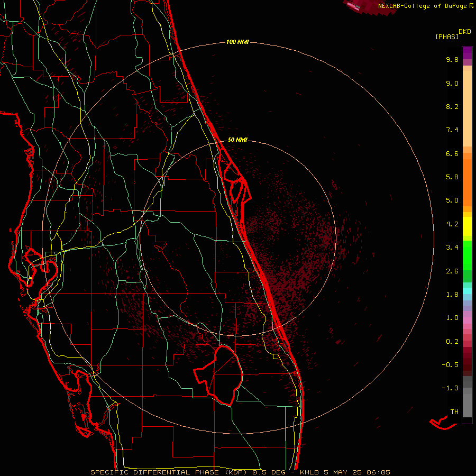Click the 3.4 scale label
Image resolution: width=476 pixels, height=476 pixels.
click(452, 248)
